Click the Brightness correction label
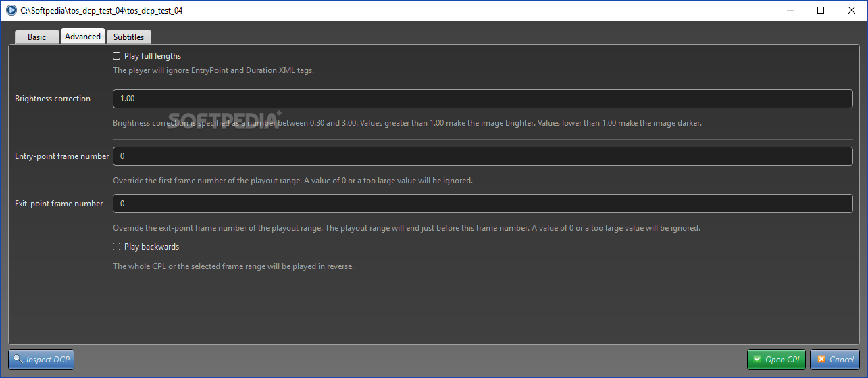 click(x=53, y=99)
